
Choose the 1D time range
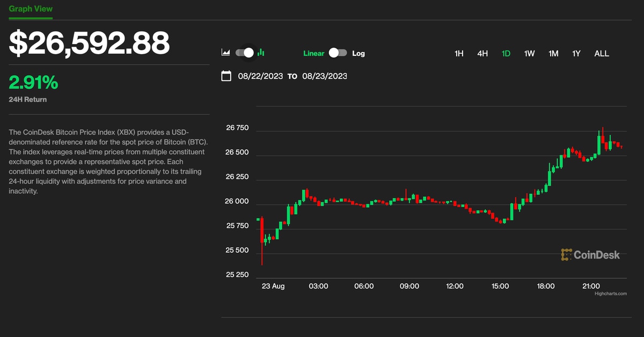click(506, 53)
